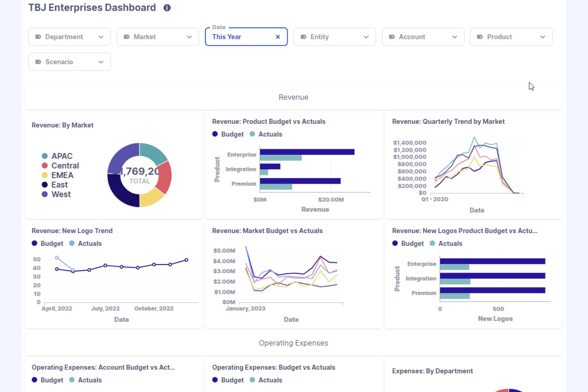
Task: Select the Revenue section header
Action: pyautogui.click(x=293, y=97)
